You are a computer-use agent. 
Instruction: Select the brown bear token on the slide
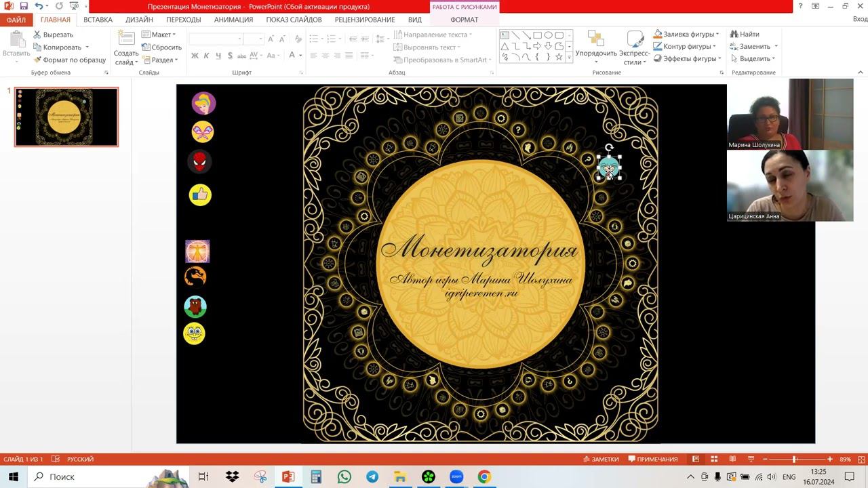(x=195, y=306)
